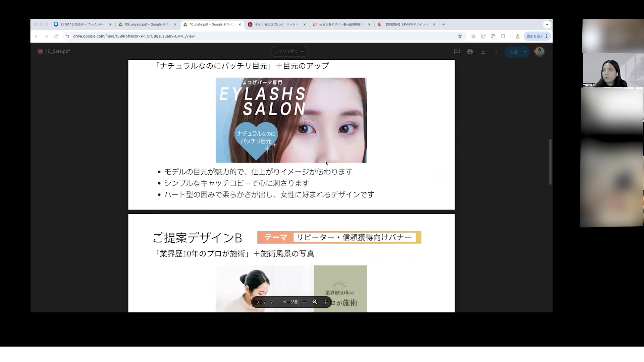Expand the アプリで開く dropdown

point(302,51)
